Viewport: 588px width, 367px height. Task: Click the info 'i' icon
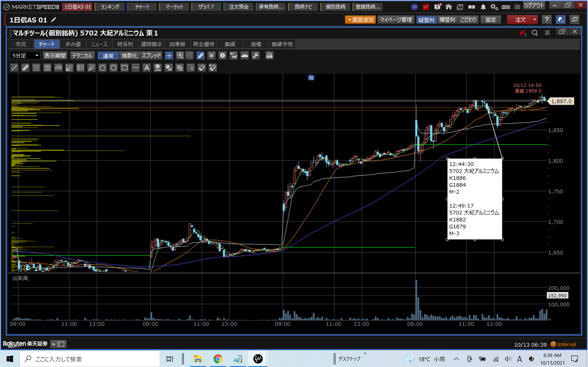point(222,56)
